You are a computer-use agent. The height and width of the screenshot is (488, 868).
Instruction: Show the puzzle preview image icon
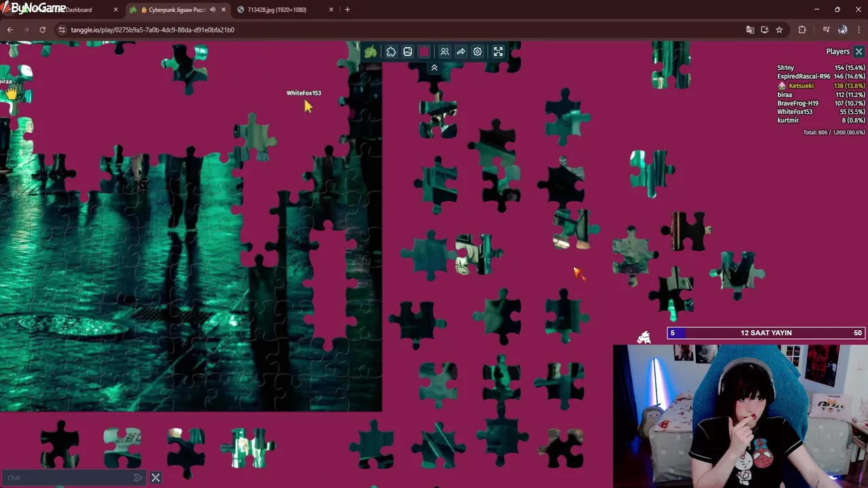click(408, 52)
